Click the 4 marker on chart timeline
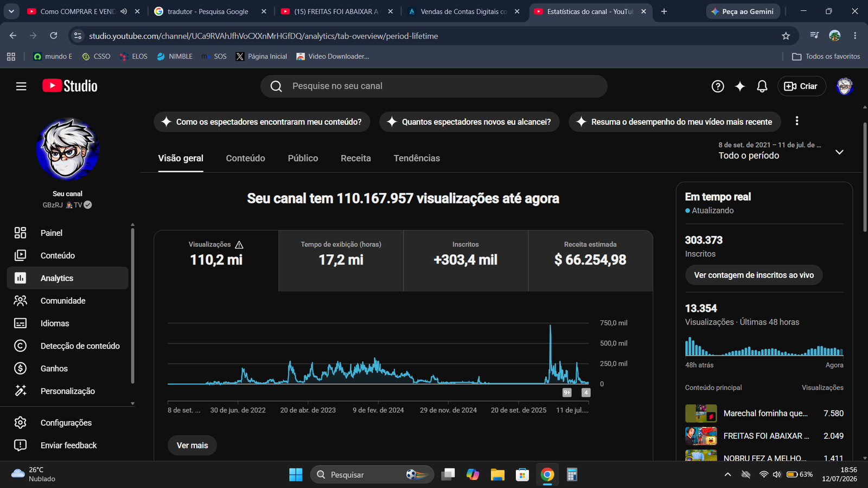Screen dimensions: 868x488 tap(586, 393)
